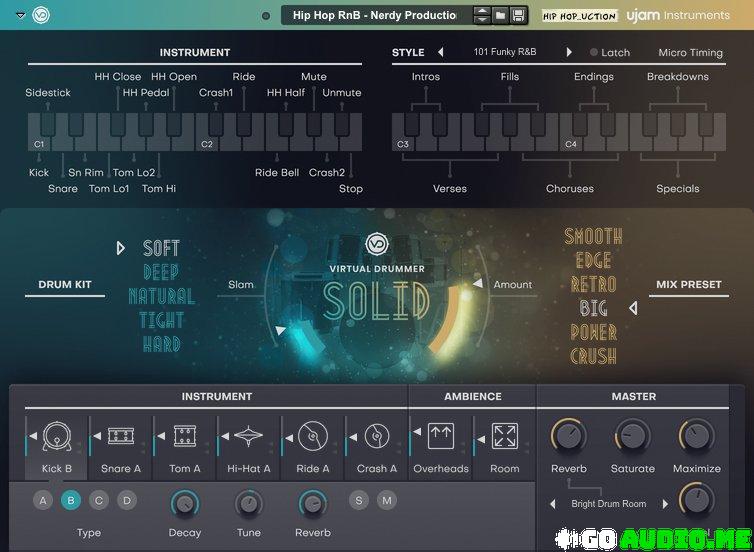Click the VD logo above SOLID title

tap(377, 244)
